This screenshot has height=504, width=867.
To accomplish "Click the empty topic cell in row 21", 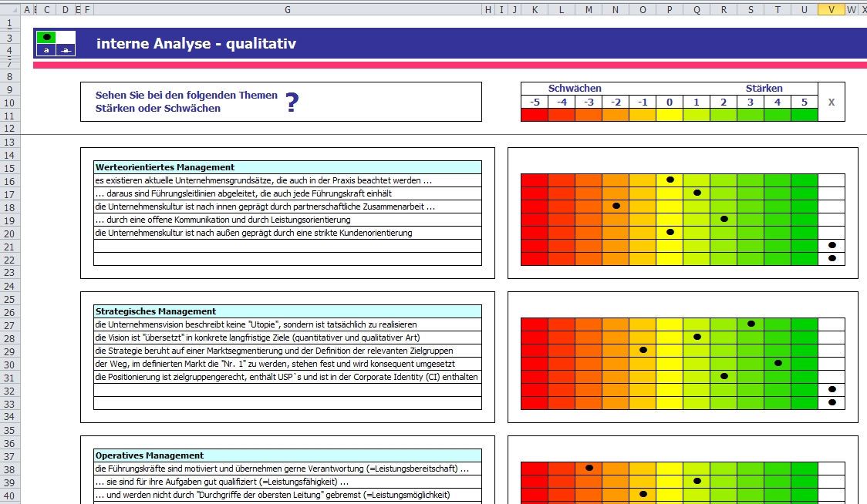I will [287, 246].
